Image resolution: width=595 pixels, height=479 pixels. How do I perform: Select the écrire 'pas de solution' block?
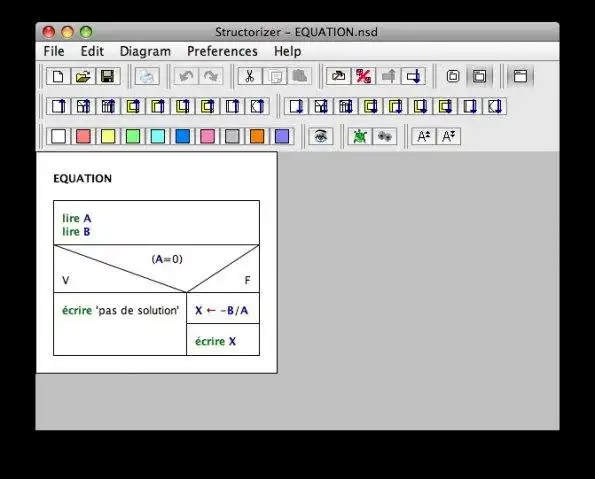click(x=120, y=324)
